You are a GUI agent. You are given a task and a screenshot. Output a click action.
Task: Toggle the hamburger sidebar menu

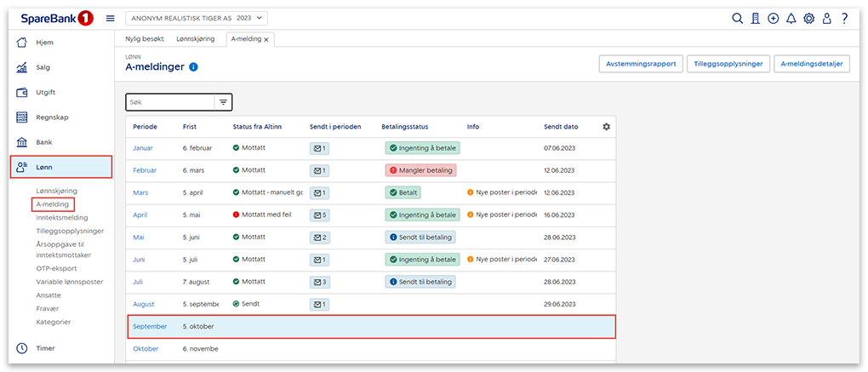[110, 18]
